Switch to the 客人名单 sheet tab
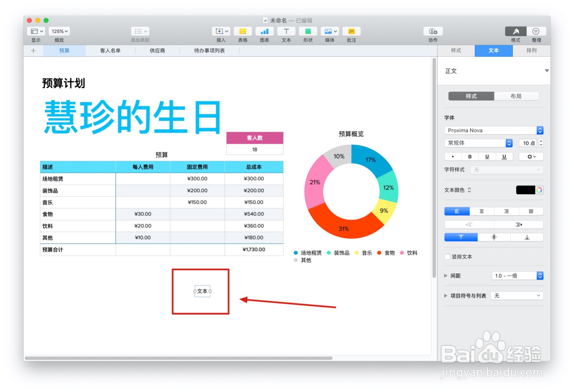 pyautogui.click(x=110, y=51)
